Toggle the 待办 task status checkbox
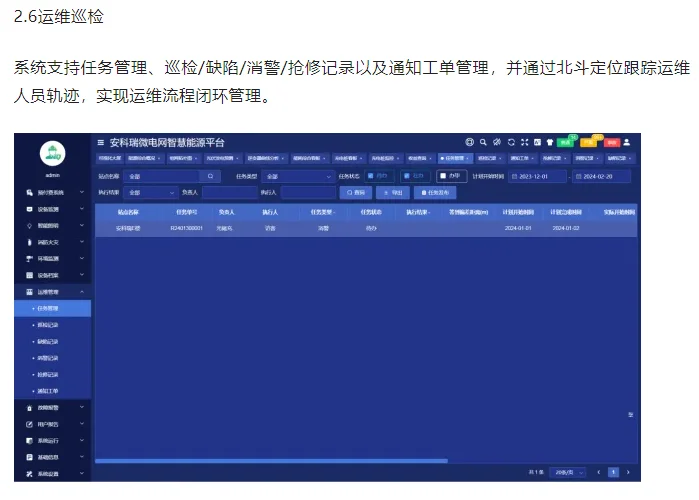The image size is (699, 500). 370,176
